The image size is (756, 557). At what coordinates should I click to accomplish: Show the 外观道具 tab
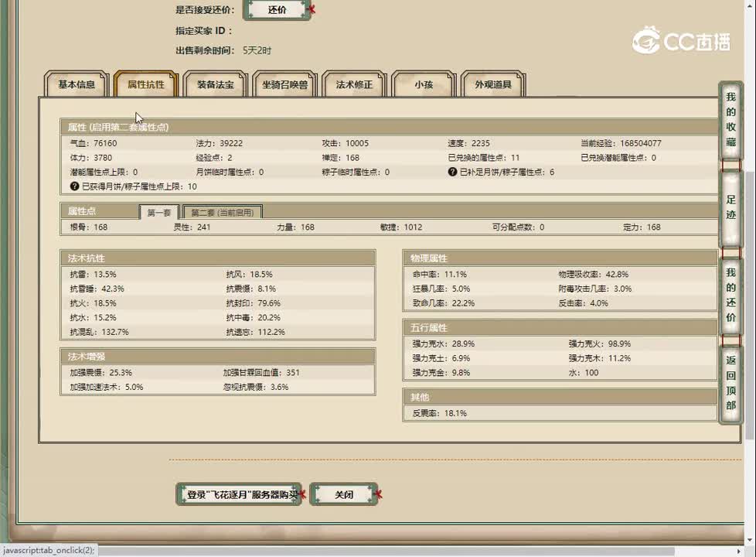[x=493, y=84]
